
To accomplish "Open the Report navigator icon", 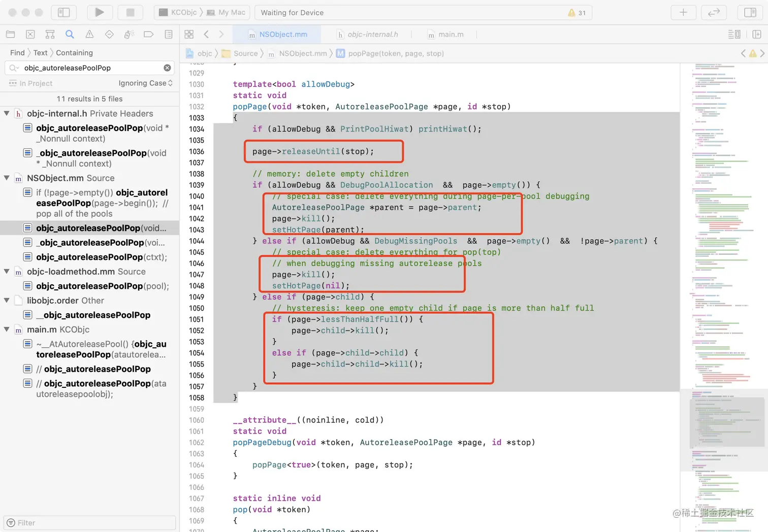I will click(x=169, y=35).
